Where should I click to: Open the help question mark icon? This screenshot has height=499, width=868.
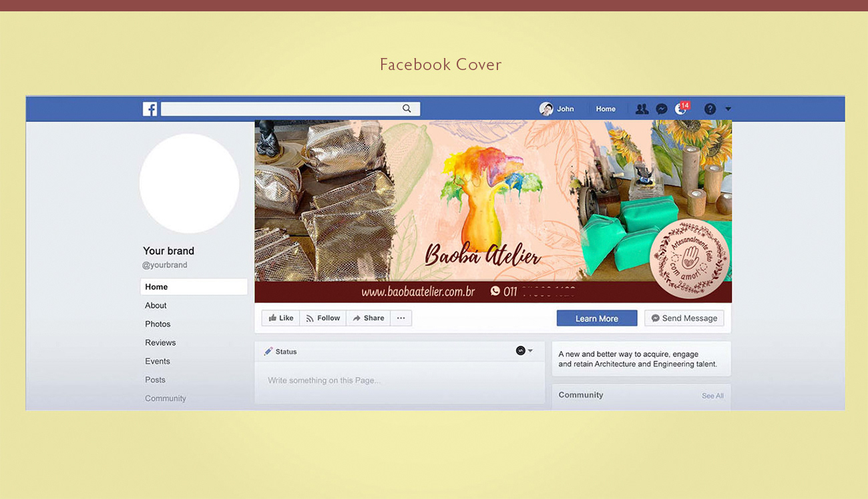[x=710, y=109]
